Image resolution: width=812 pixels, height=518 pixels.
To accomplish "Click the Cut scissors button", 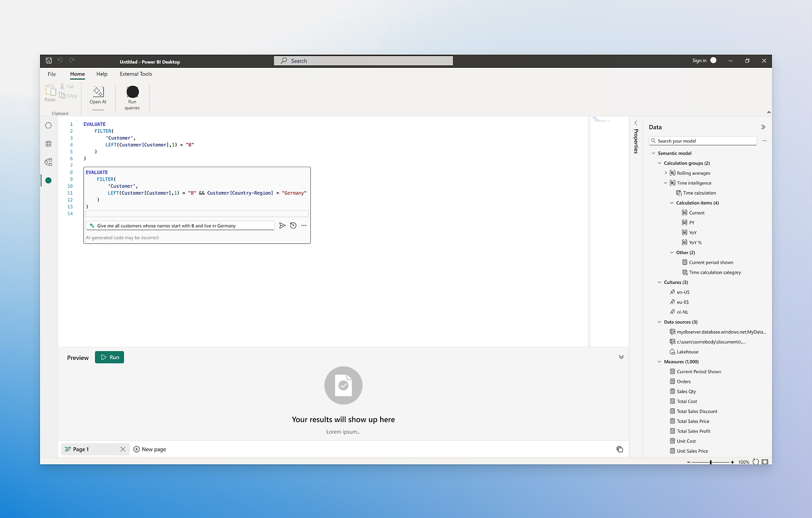I will click(x=67, y=86).
